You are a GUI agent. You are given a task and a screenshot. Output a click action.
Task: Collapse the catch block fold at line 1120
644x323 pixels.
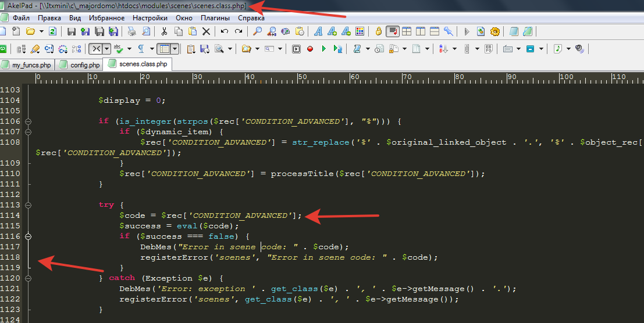click(28, 278)
